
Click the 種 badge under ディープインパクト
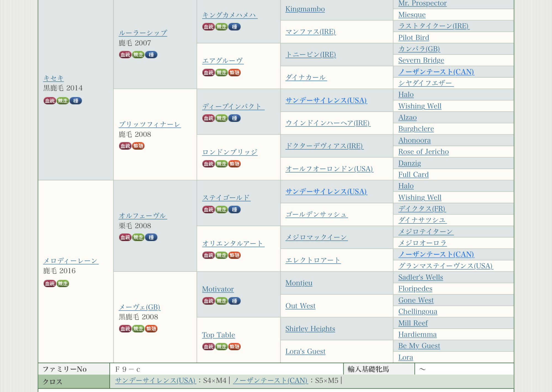coord(235,118)
